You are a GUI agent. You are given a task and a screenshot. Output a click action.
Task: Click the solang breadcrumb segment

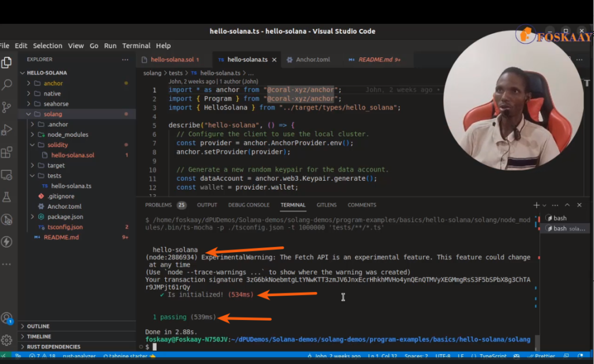(x=153, y=73)
